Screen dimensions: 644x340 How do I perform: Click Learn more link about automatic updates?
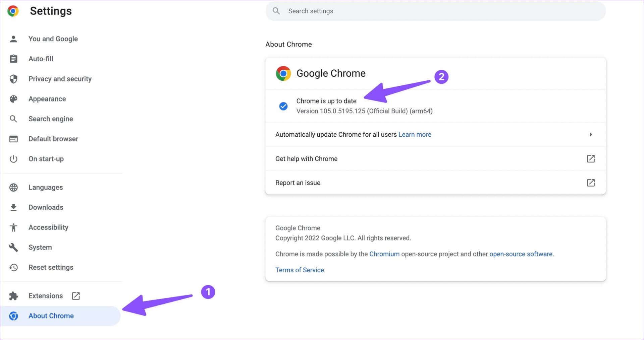coord(415,135)
